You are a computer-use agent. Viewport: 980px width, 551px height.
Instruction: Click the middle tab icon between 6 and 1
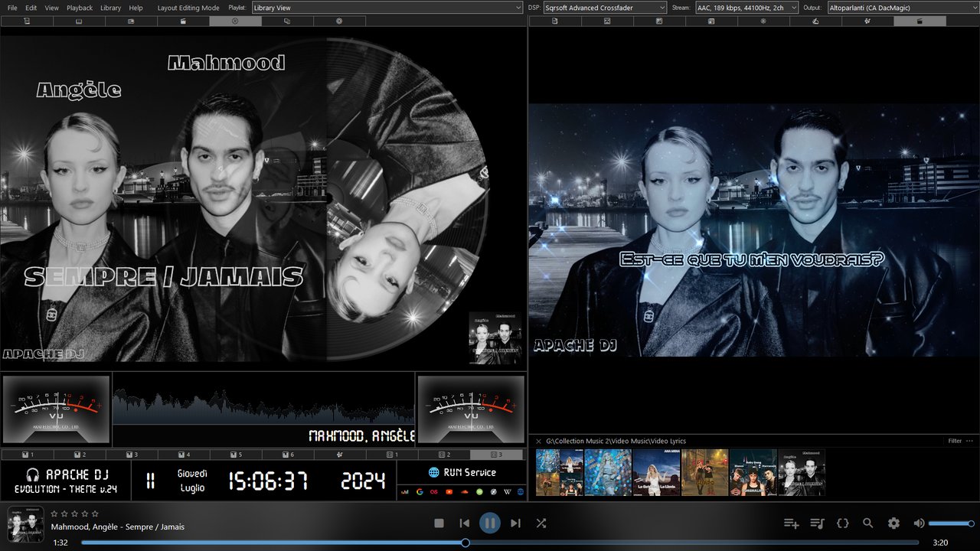(339, 455)
